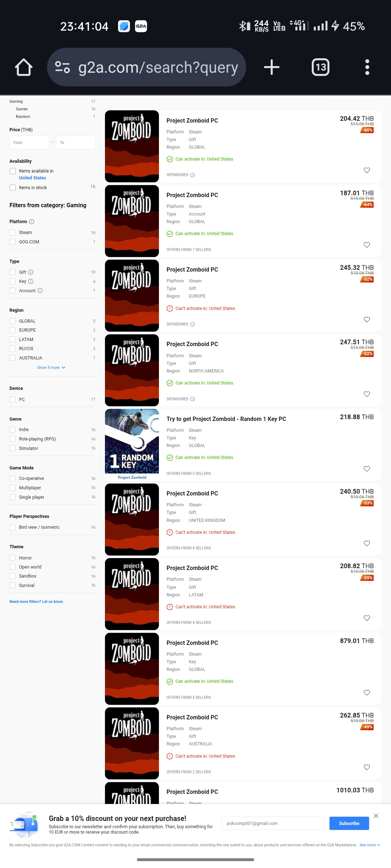Viewport: 391px width, 868px height.
Task: Click the info icon beside the Gift type
Action: point(31,272)
